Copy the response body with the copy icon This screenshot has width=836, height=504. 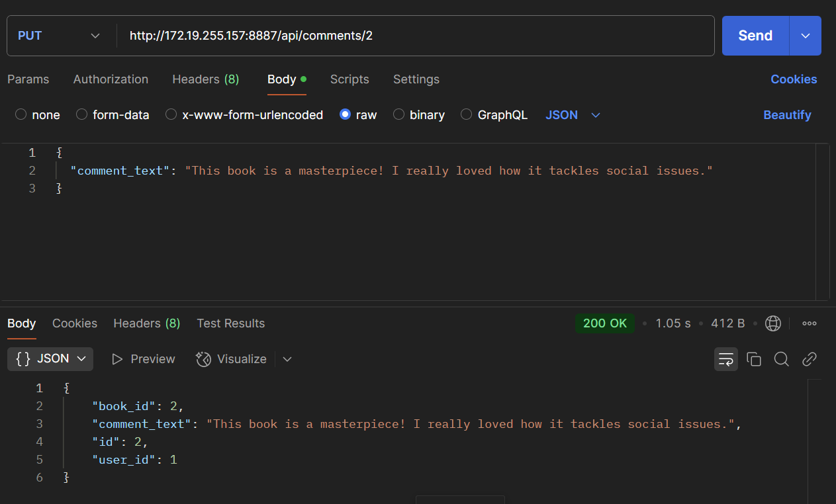point(753,359)
